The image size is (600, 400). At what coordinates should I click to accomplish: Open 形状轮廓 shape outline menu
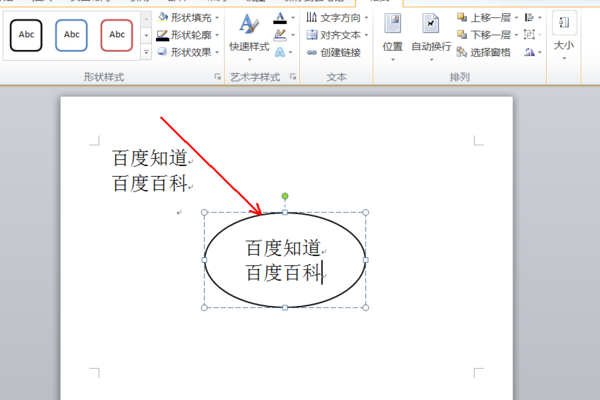[x=188, y=35]
